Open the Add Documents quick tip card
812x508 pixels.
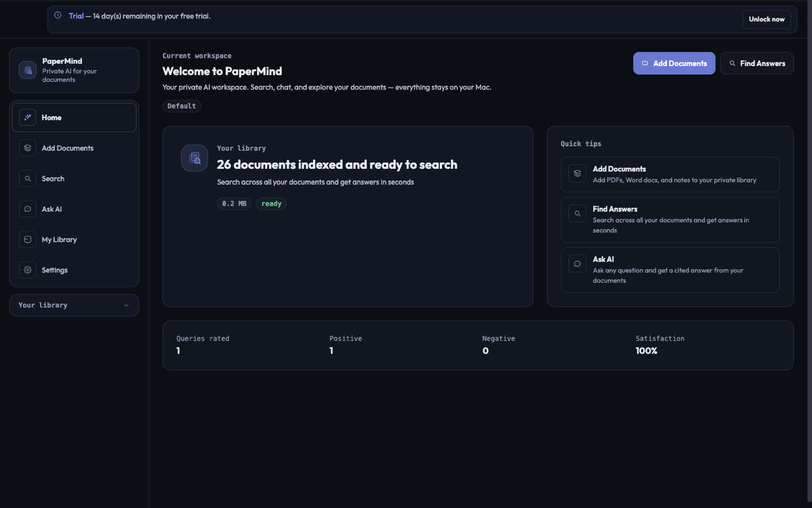coord(670,175)
